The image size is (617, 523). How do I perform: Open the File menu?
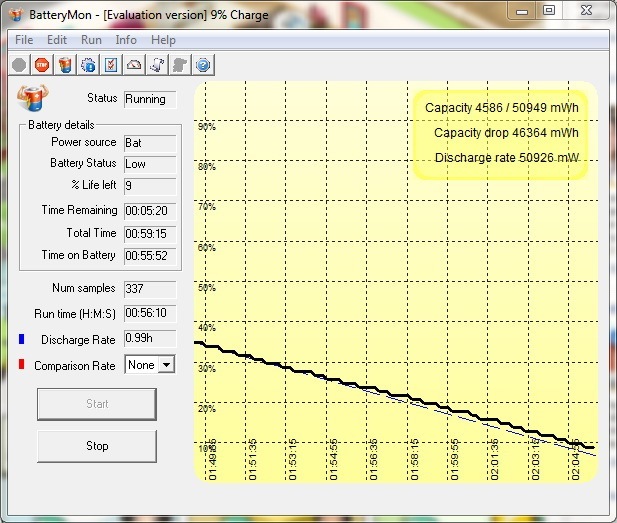pos(24,40)
